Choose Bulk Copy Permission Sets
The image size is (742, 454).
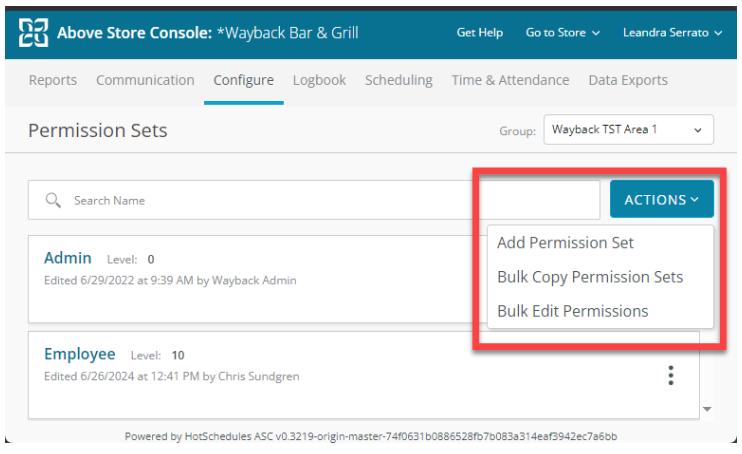click(590, 277)
